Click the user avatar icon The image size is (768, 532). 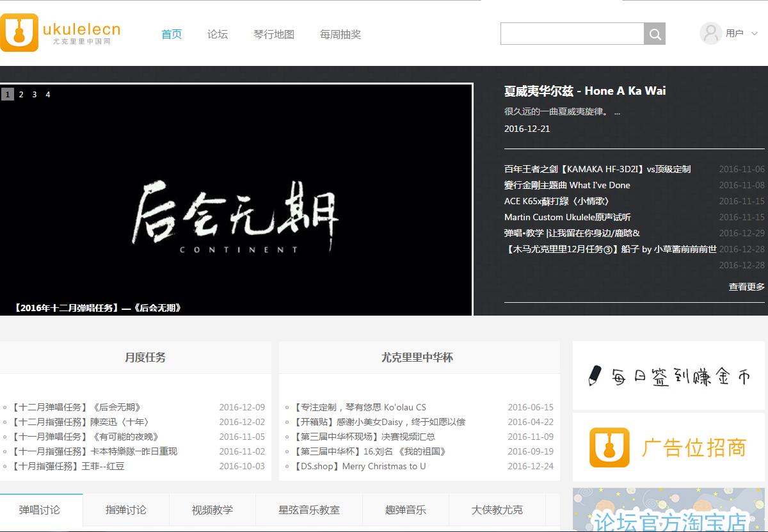[x=710, y=33]
